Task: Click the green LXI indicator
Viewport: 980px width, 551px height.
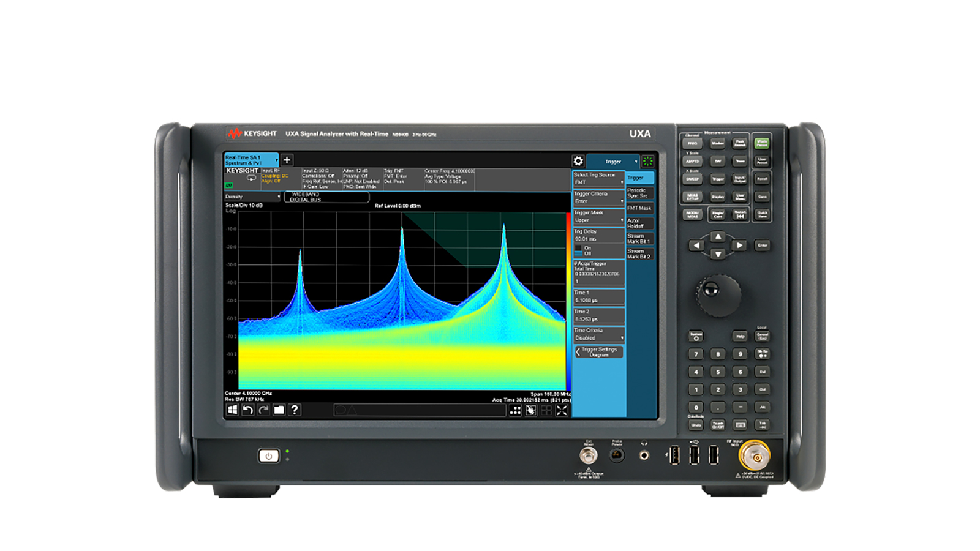Action: coord(229,185)
